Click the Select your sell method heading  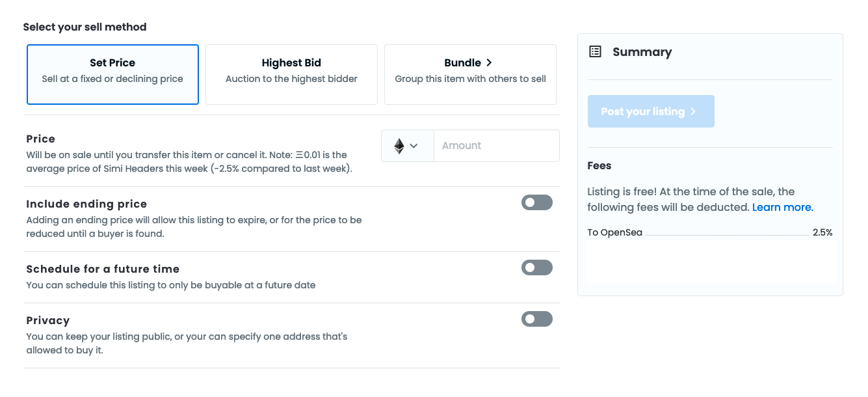tap(85, 27)
